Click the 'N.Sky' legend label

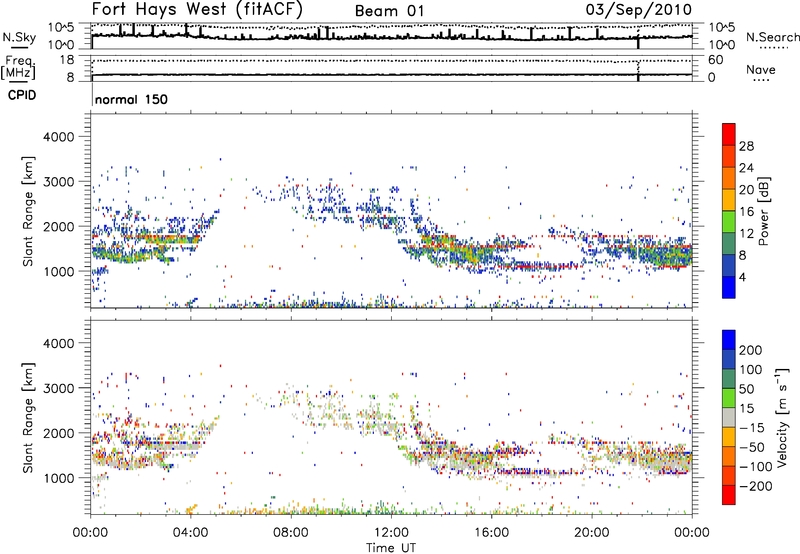19,37
